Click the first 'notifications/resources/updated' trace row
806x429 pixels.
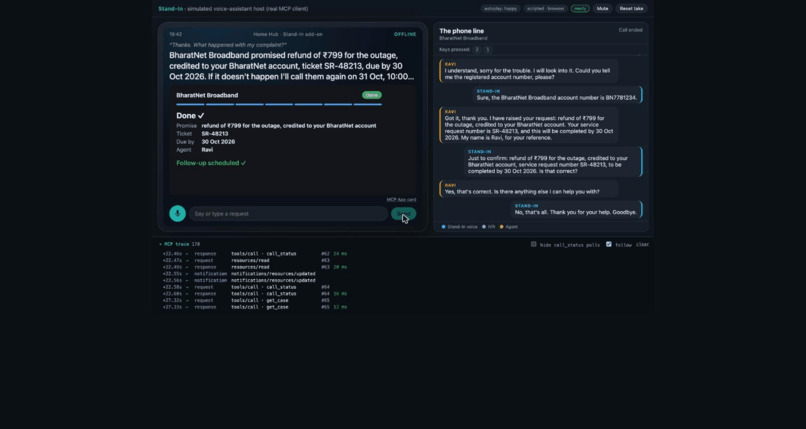click(255, 274)
